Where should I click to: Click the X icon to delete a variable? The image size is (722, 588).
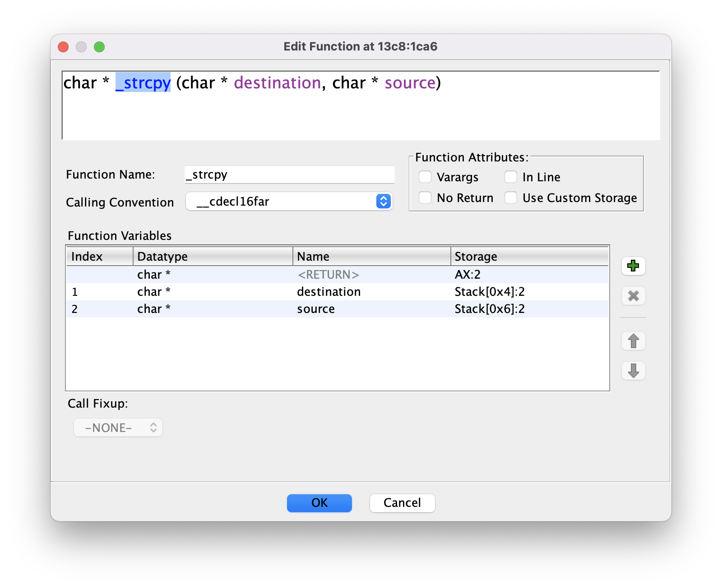click(634, 296)
